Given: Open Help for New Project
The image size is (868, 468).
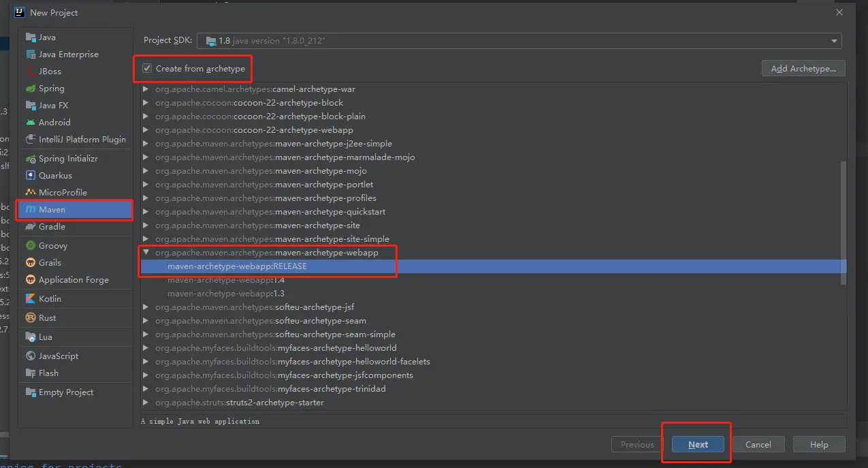Looking at the screenshot, I should (819, 444).
